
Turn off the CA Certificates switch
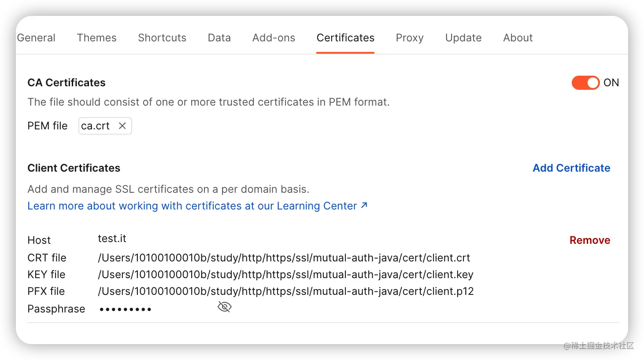pos(585,83)
